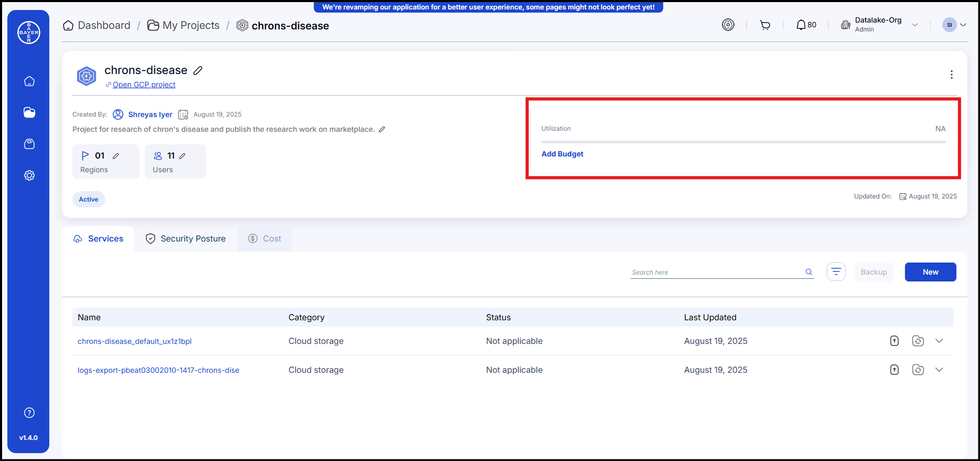Expand the Datalake-Org organization dropdown

point(915,25)
